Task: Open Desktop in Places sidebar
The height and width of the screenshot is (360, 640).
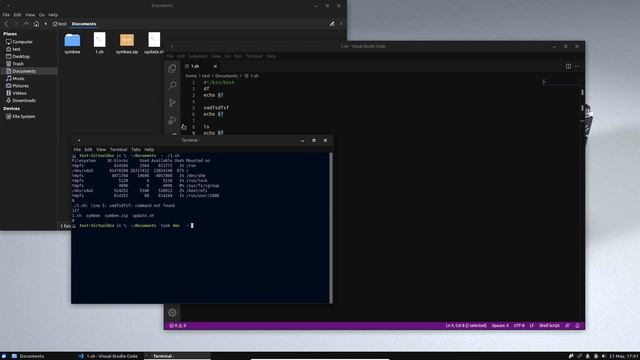Action: (x=18, y=56)
